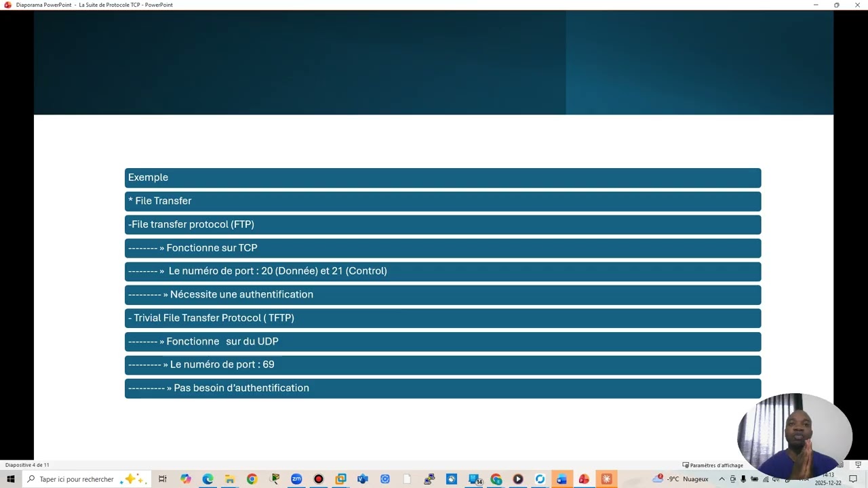Click 'Diapositive 4 de 11' status text
This screenshot has height=488, width=868.
[x=27, y=465]
